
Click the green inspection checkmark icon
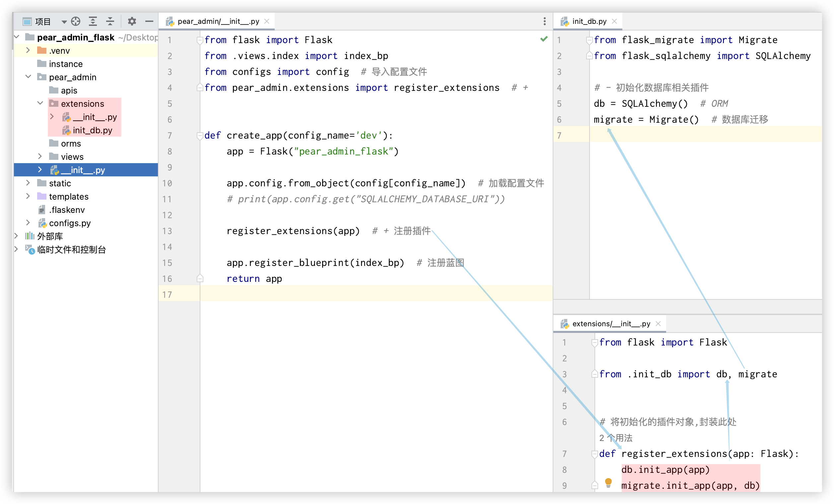[x=544, y=39]
